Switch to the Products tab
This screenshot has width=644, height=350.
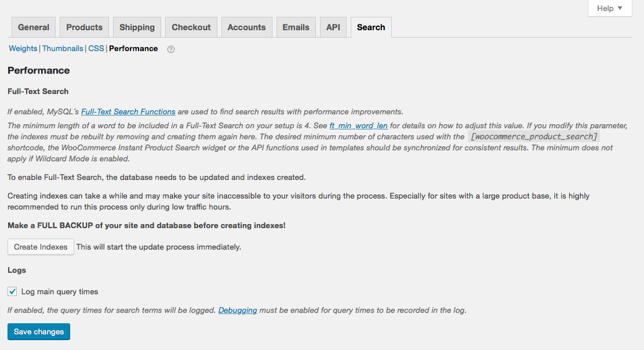pos(84,27)
